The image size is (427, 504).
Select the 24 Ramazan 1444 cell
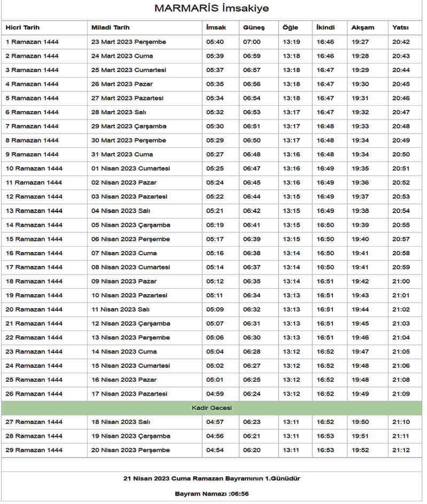point(34,366)
